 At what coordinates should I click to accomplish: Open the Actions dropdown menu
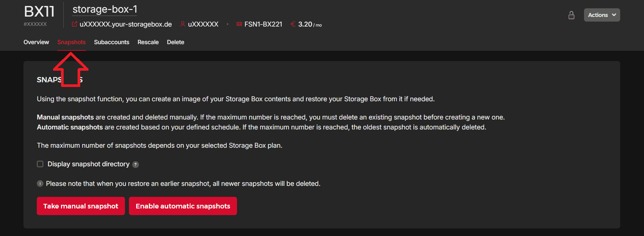pyautogui.click(x=602, y=15)
